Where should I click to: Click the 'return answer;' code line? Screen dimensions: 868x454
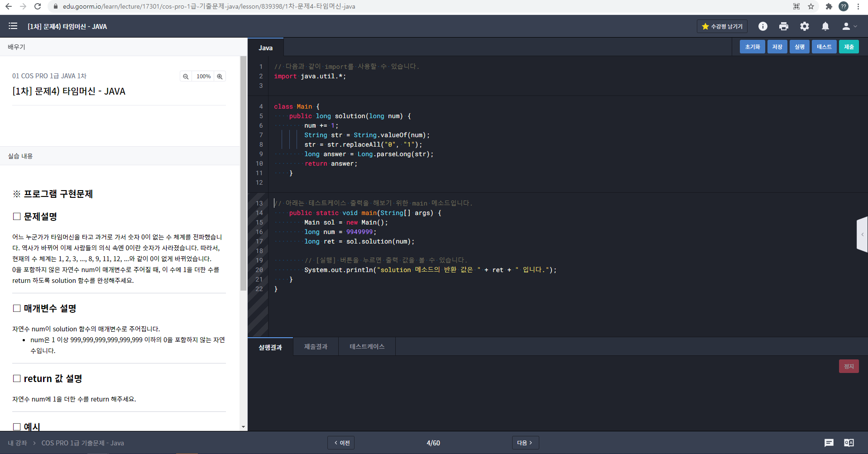(331, 163)
